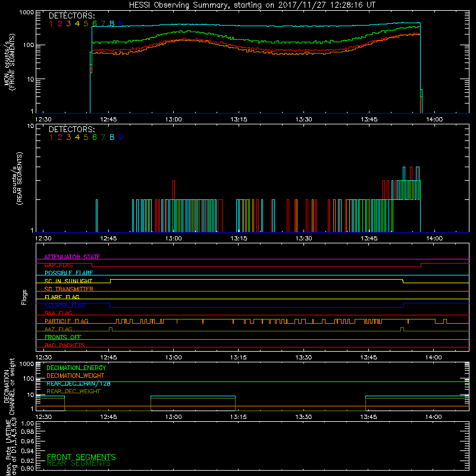Select the GAP_FLAG label

click(x=58, y=265)
